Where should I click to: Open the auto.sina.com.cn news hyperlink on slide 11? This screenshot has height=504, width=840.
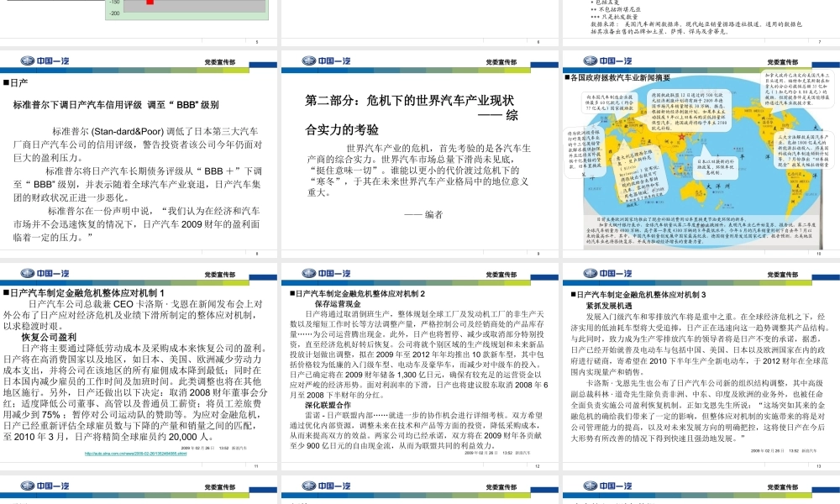pos(135,454)
